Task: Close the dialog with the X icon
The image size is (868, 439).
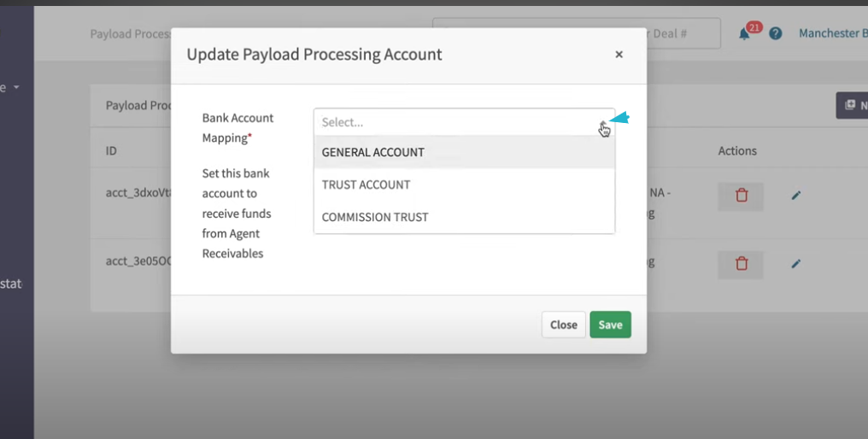Action: click(619, 55)
